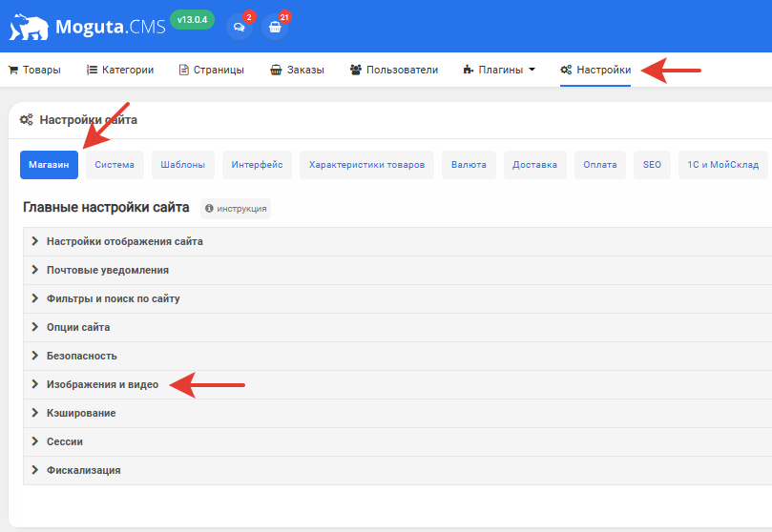Click the v13.0.4 version badge
The image size is (772, 532).
[192, 20]
